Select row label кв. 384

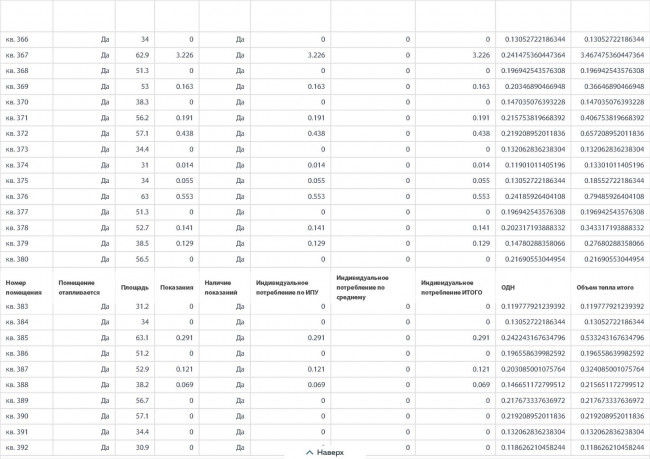pyautogui.click(x=17, y=322)
